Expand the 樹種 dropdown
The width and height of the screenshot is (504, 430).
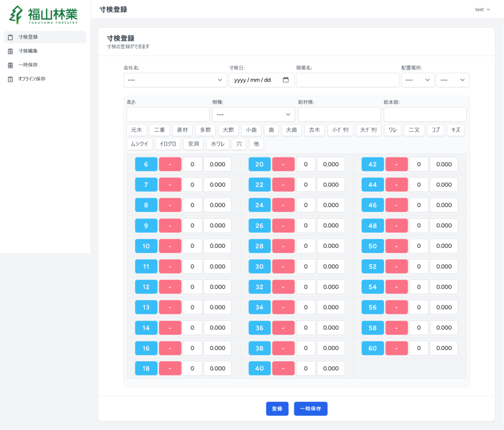click(x=253, y=115)
